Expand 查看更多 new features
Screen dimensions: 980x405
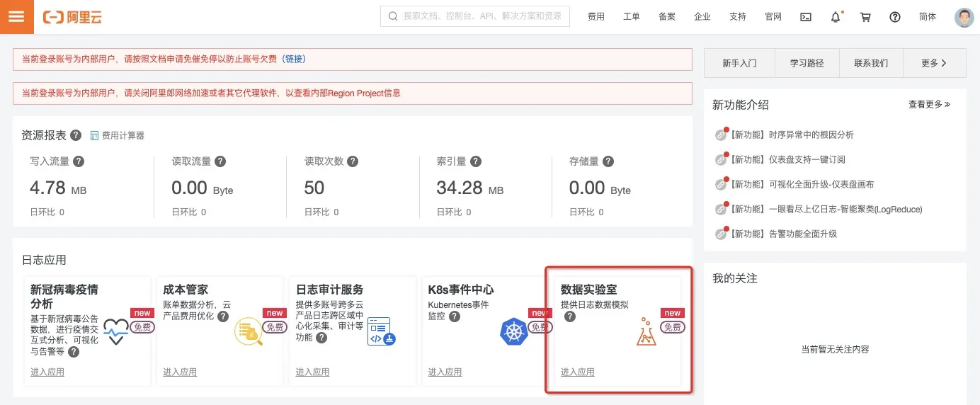(x=930, y=104)
